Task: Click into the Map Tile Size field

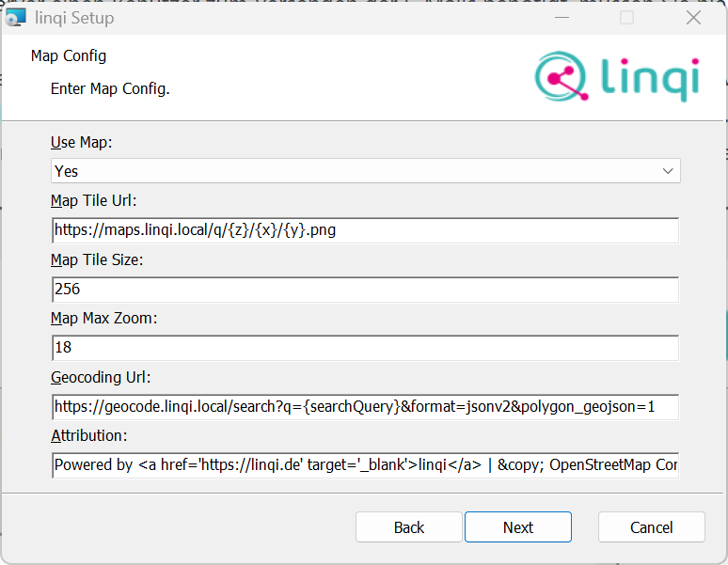Action: 365,290
